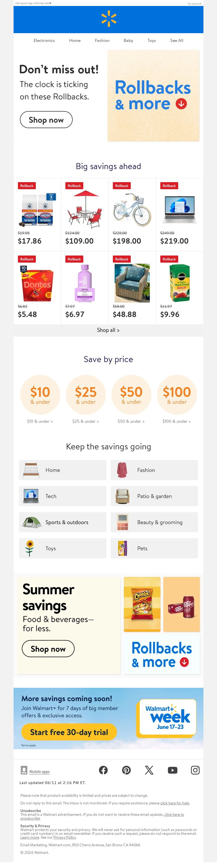Open the Instagram social icon

pos(195,770)
